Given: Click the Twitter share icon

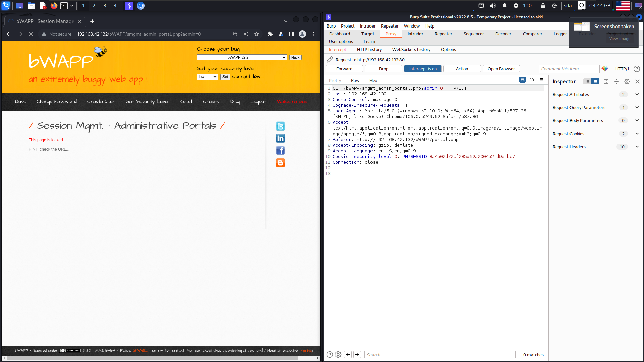Looking at the screenshot, I should (280, 126).
